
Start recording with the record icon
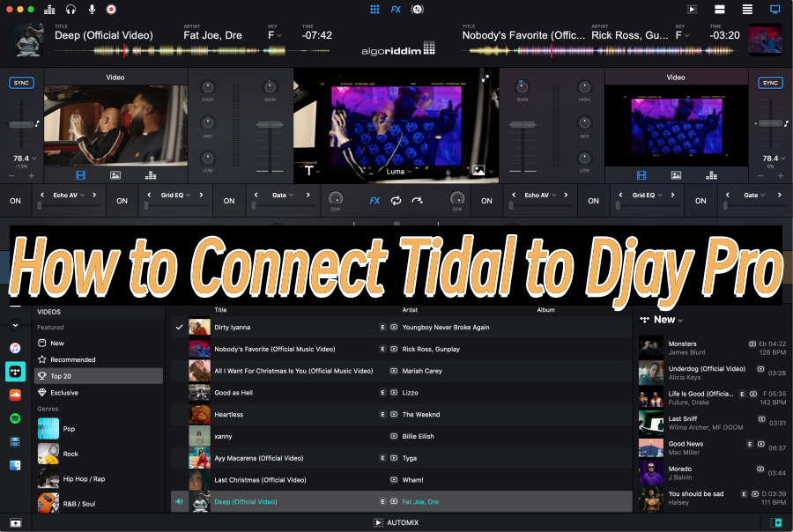point(111,10)
